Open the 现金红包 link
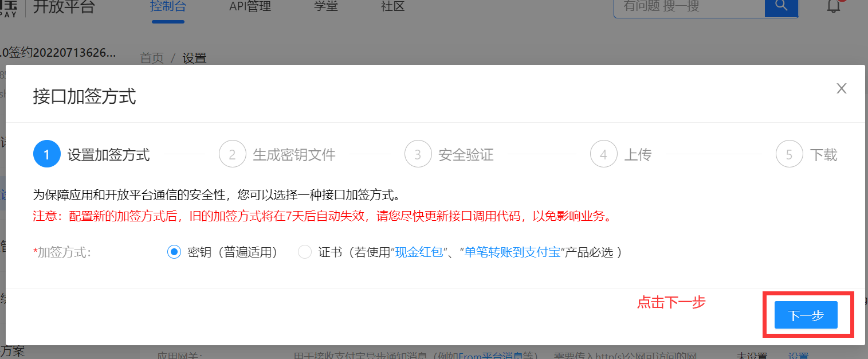This screenshot has height=359, width=868. (419, 252)
